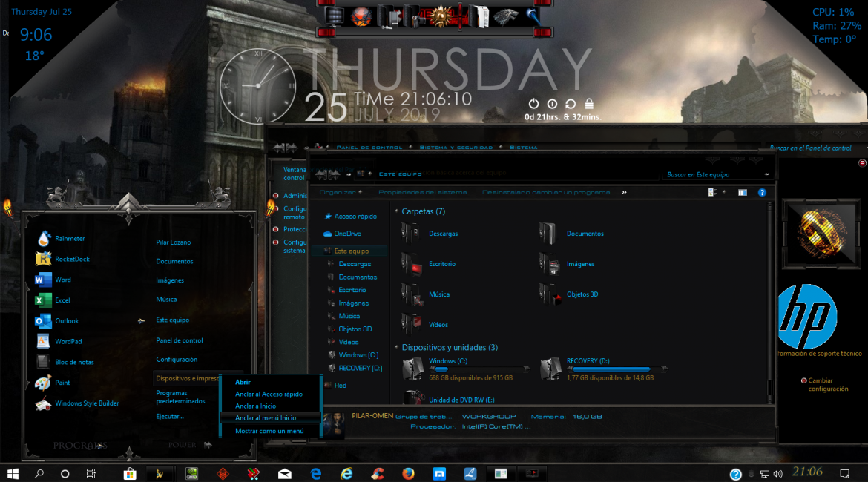
Task: Open Configuración in the Start menu
Action: pos(177,360)
